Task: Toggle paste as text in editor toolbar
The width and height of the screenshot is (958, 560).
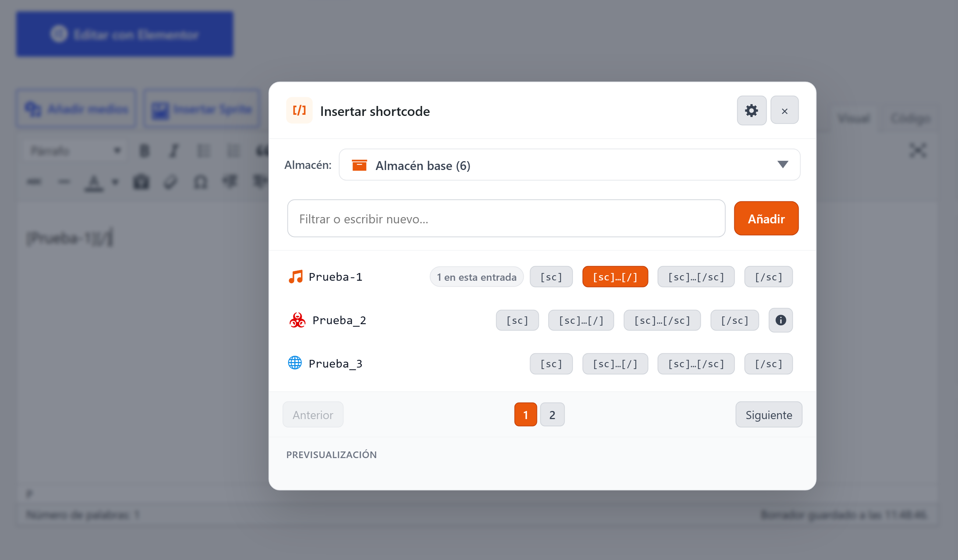Action: (x=141, y=182)
